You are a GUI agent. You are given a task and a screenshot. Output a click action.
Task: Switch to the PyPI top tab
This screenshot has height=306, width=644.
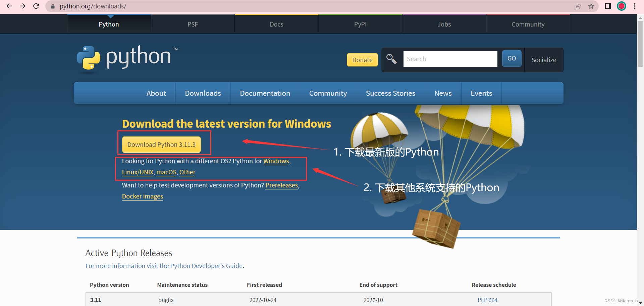(x=360, y=24)
